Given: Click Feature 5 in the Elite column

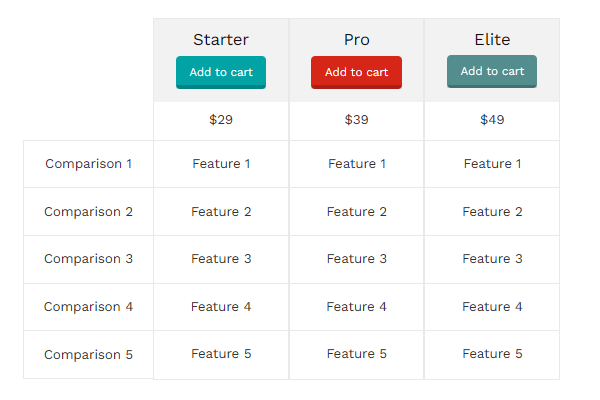Looking at the screenshot, I should point(492,354).
